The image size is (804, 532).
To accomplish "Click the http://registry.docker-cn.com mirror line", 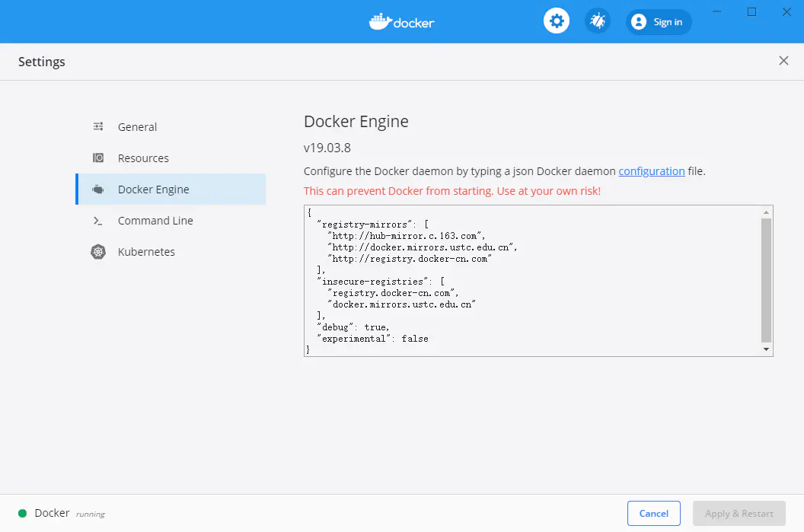I will (x=409, y=258).
